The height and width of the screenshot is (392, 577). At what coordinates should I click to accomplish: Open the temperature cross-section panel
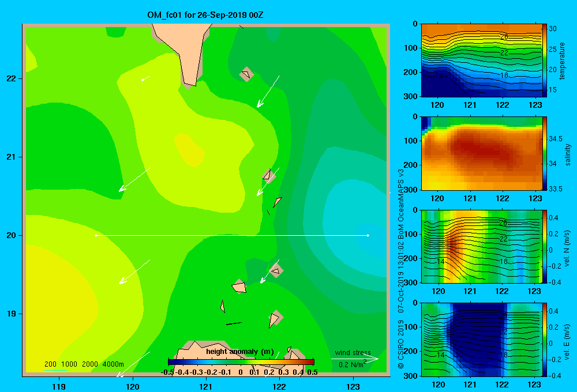(481, 61)
